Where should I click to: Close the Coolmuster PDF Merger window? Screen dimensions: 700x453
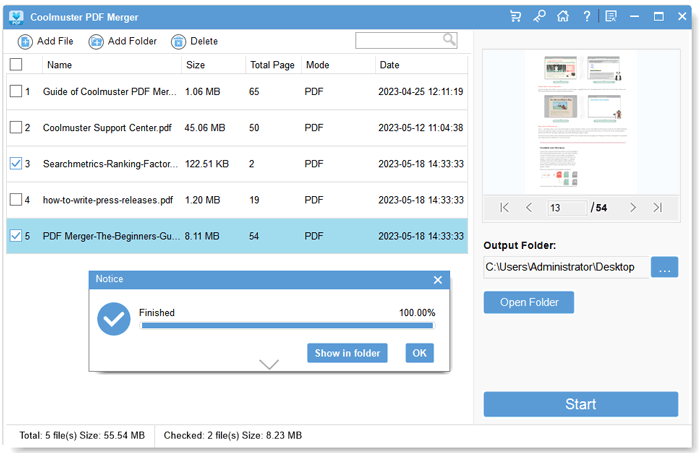coord(682,17)
